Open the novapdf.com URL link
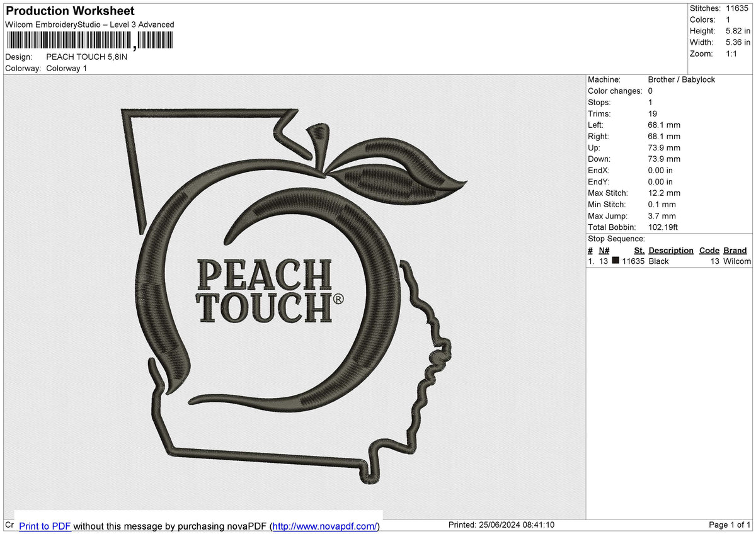 [325, 526]
